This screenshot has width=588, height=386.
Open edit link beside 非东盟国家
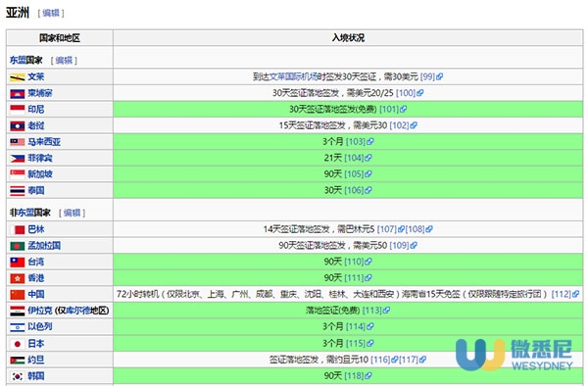coord(72,213)
